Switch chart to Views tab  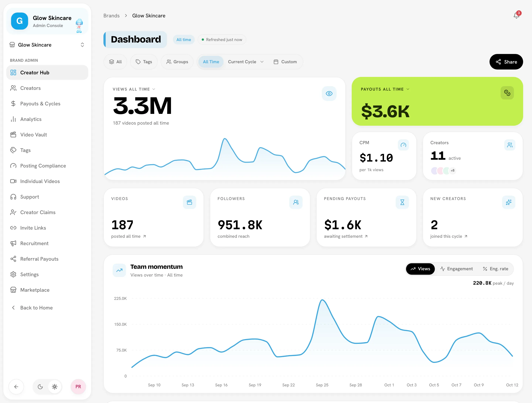pyautogui.click(x=420, y=269)
